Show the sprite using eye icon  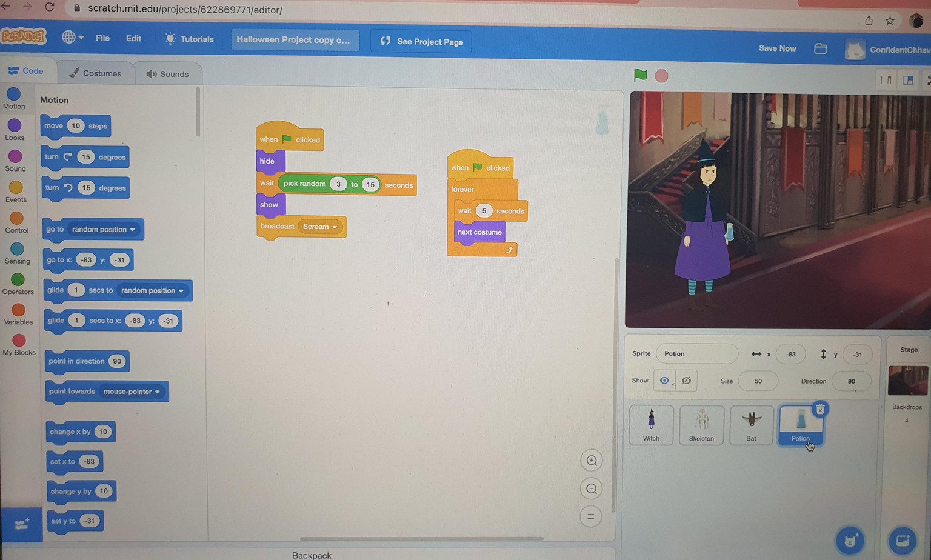(x=664, y=381)
